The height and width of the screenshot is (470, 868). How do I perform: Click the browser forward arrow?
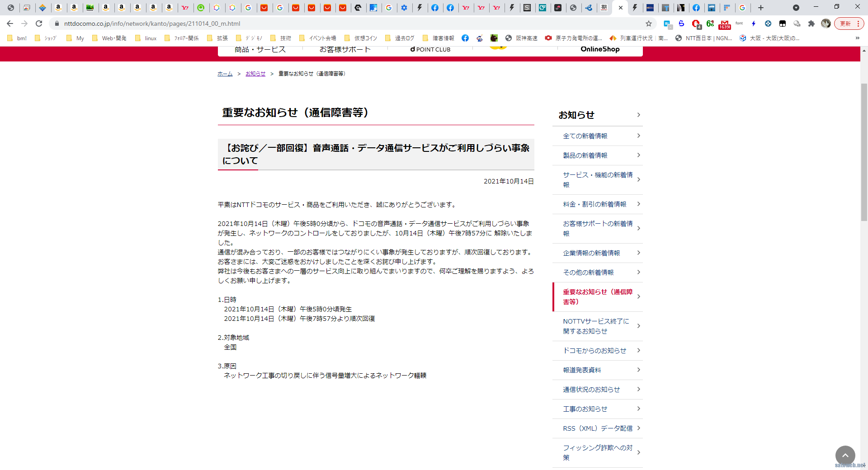point(24,23)
